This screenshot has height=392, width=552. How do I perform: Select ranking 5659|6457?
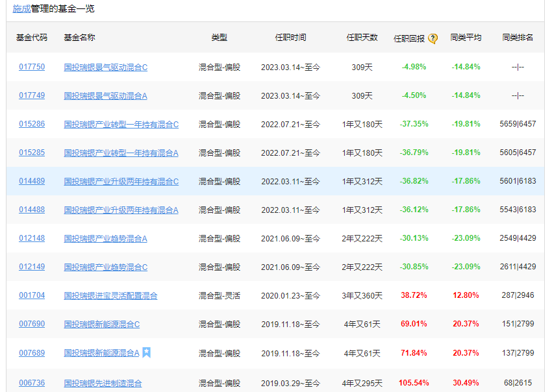tap(518, 124)
